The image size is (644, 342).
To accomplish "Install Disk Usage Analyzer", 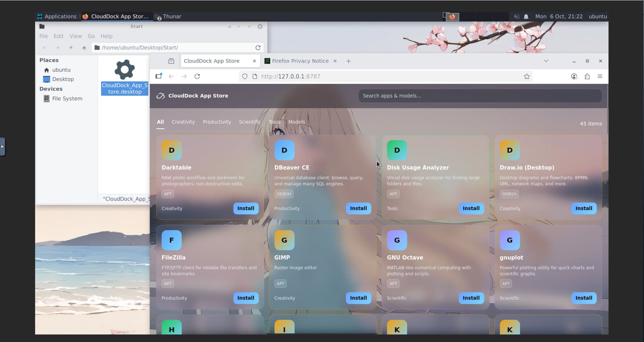I will tap(471, 208).
